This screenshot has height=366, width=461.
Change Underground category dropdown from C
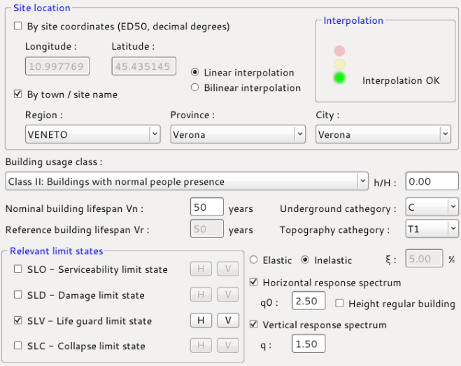[432, 207]
